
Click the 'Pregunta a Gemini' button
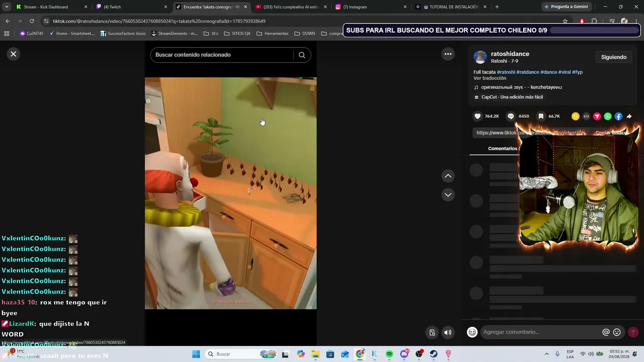[x=566, y=7]
